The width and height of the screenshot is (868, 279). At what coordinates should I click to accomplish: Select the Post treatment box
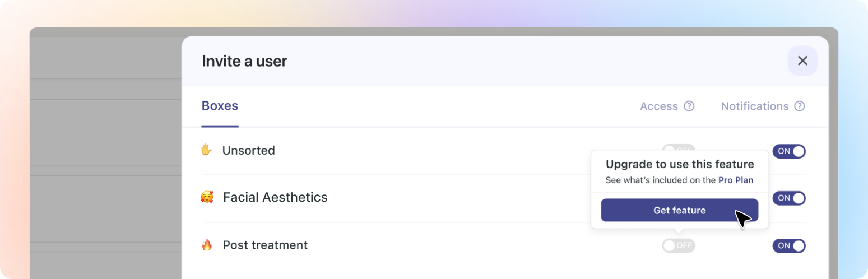[265, 245]
